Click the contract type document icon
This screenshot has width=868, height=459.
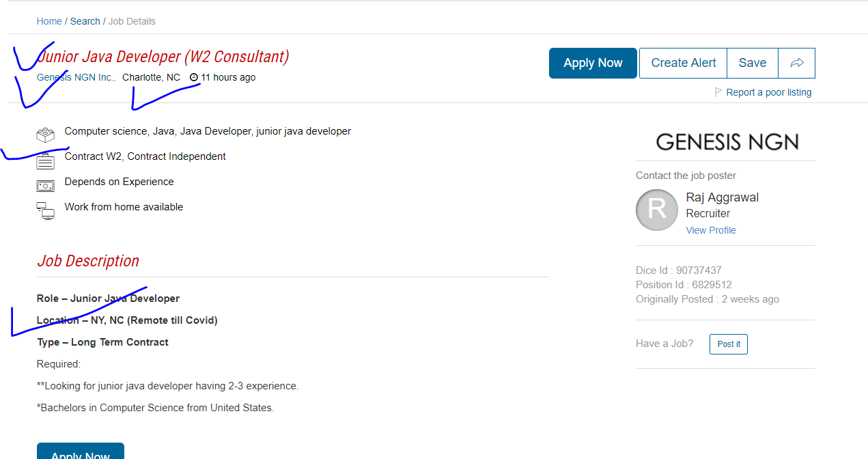[45, 161]
